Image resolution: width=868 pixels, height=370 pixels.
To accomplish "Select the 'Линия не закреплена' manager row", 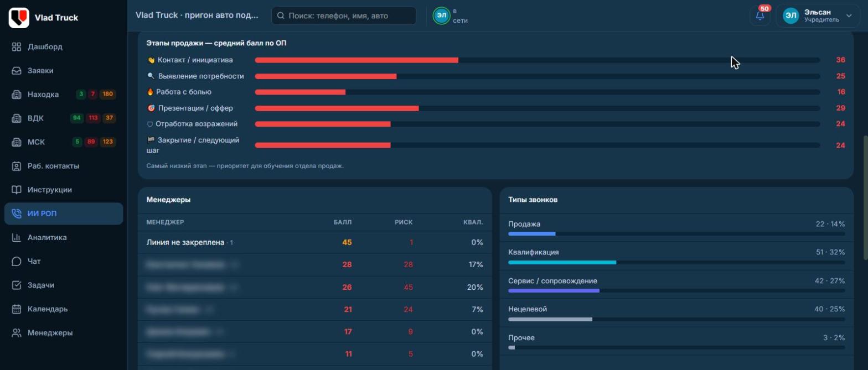I will [x=315, y=242].
